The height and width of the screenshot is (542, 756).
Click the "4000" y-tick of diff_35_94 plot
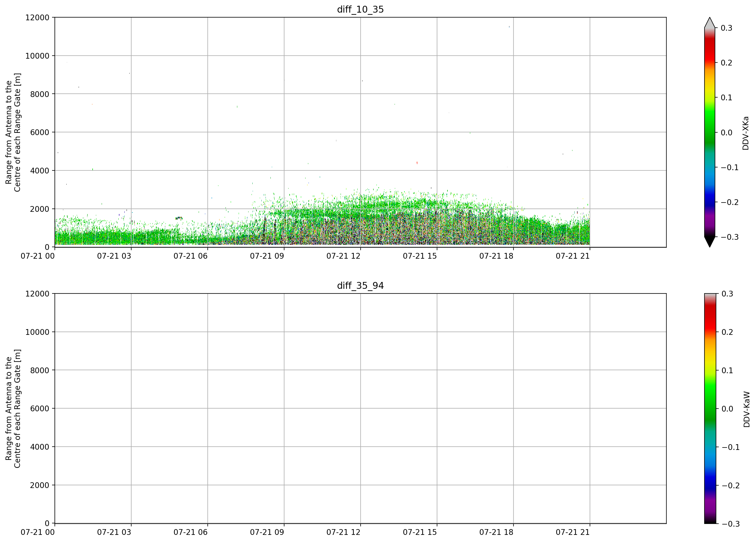pyautogui.click(x=40, y=447)
